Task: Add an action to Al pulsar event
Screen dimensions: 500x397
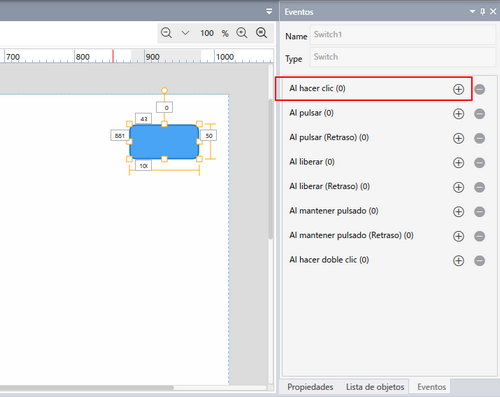Action: (458, 114)
